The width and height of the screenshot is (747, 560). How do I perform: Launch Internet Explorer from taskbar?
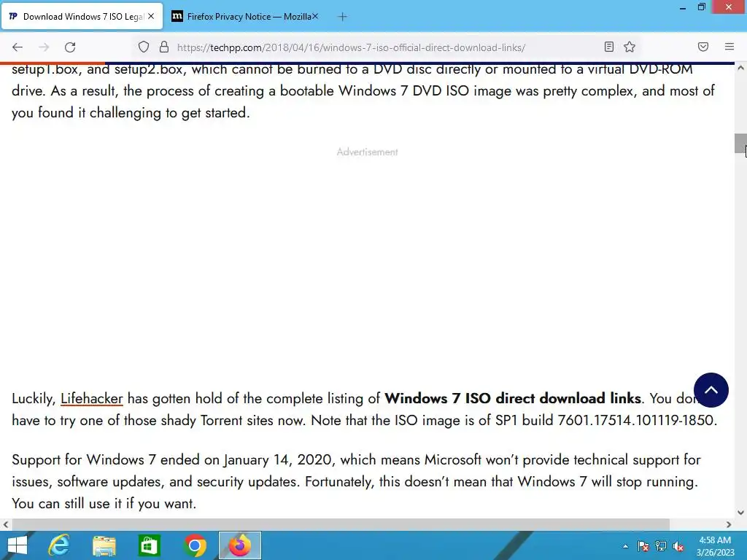[59, 545]
